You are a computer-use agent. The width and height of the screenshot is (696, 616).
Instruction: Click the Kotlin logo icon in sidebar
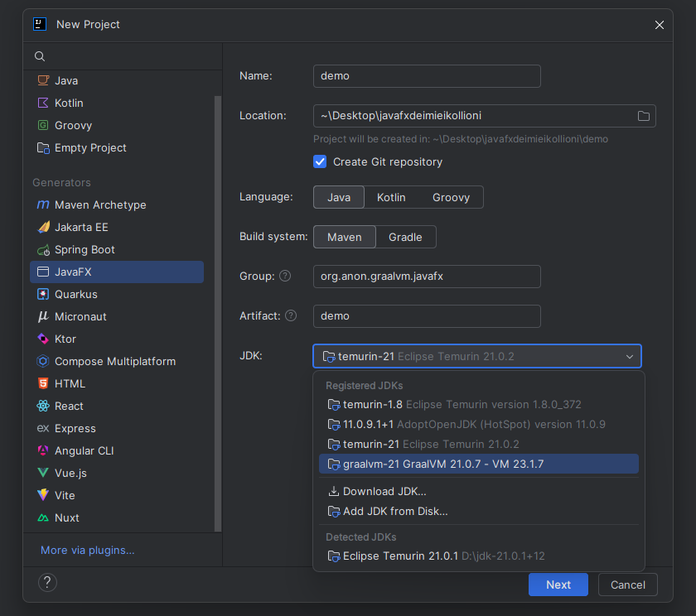[43, 103]
